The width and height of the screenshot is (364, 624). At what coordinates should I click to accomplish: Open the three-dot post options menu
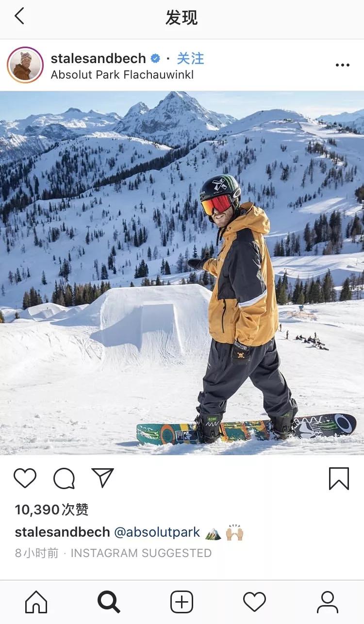coord(342,65)
